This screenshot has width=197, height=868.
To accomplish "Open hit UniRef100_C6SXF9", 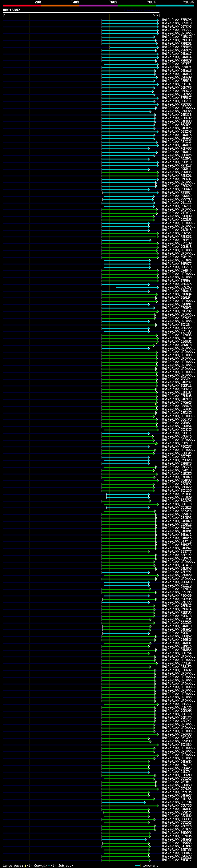I will [177, 23].
